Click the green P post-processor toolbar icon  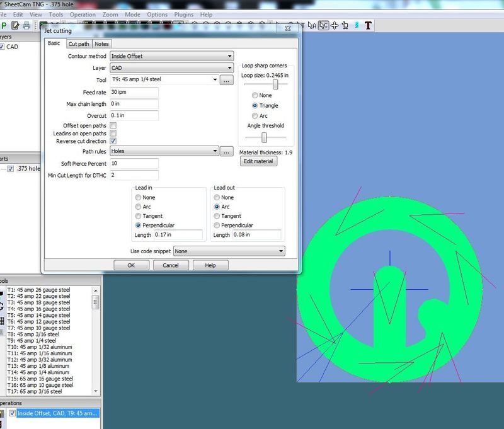pyautogui.click(x=3, y=26)
